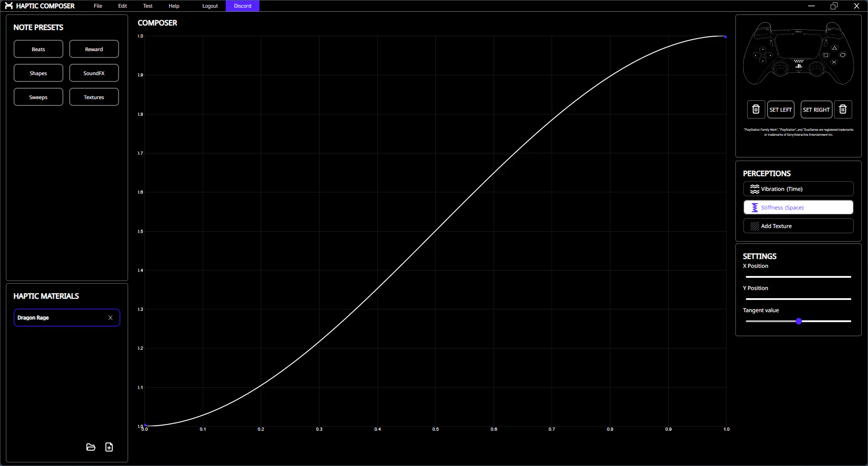Choose the Beats note preset

[38, 49]
